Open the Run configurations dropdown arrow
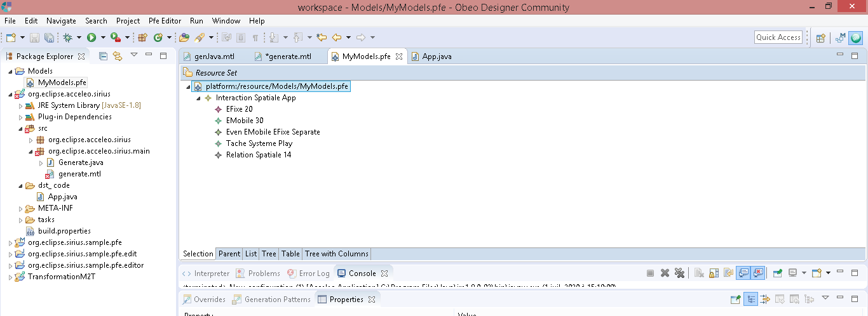 pos(102,38)
